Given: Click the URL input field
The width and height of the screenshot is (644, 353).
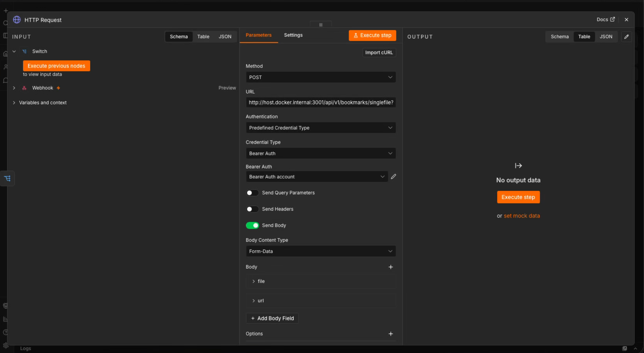Looking at the screenshot, I should tap(321, 103).
